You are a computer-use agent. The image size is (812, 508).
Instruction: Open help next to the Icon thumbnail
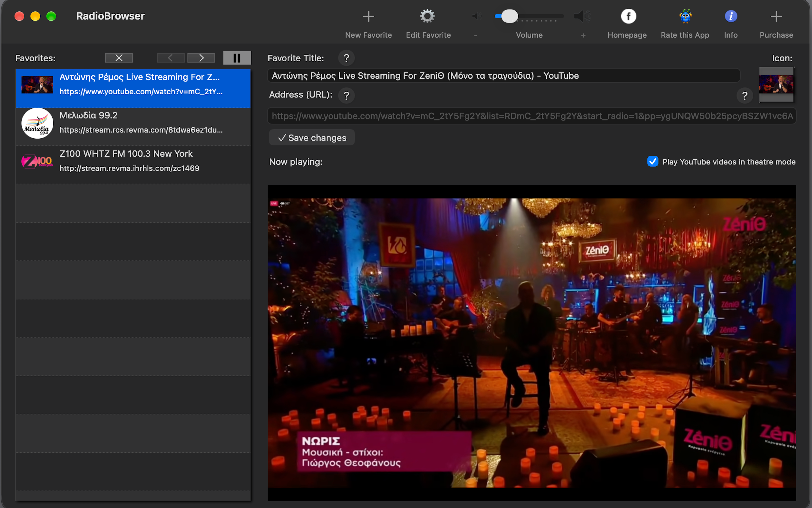pyautogui.click(x=744, y=96)
